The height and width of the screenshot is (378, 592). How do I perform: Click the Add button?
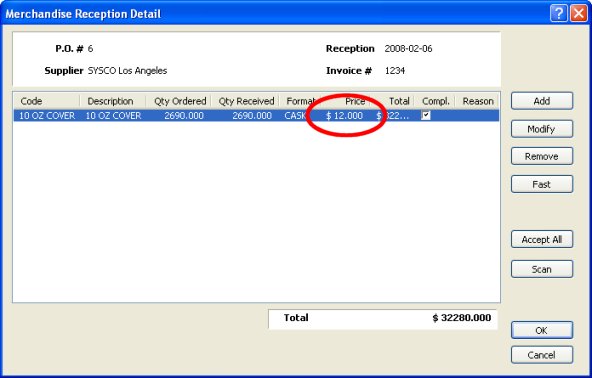coord(542,101)
